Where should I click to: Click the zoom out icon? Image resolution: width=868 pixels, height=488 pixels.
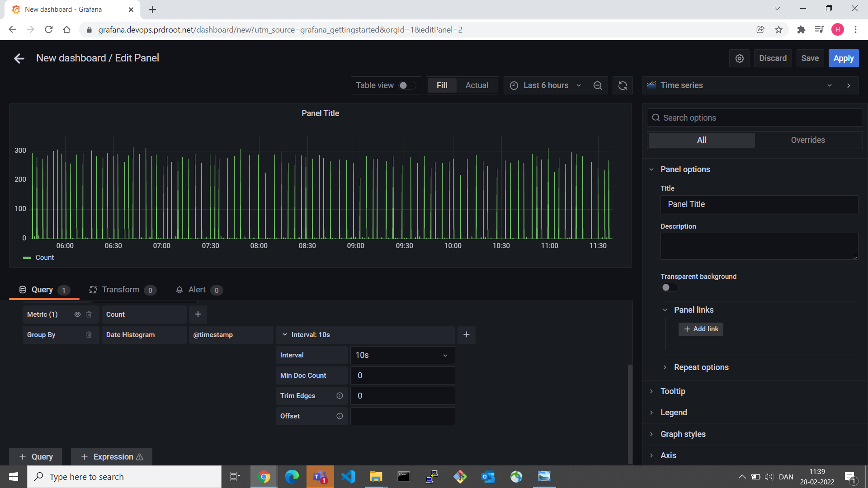(597, 85)
